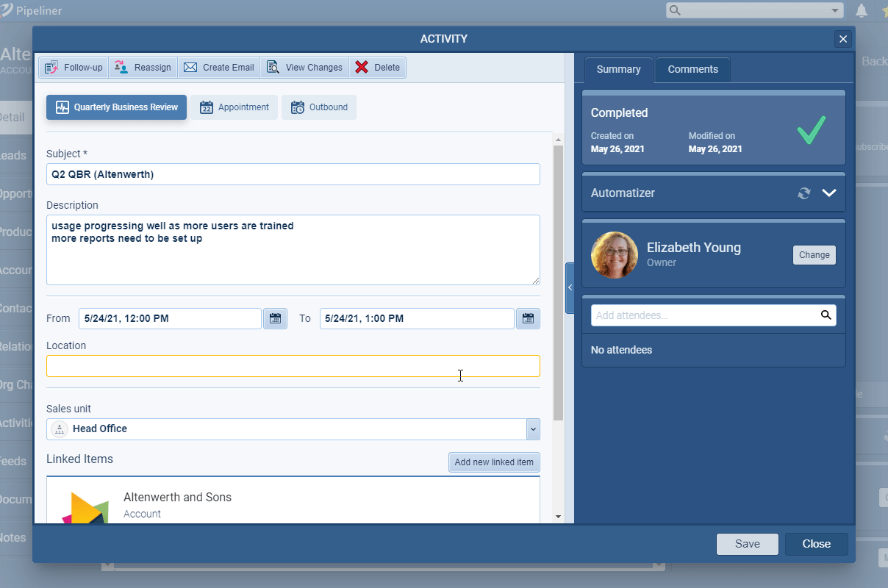
Task: Switch activity type to Appointment
Action: click(x=234, y=107)
